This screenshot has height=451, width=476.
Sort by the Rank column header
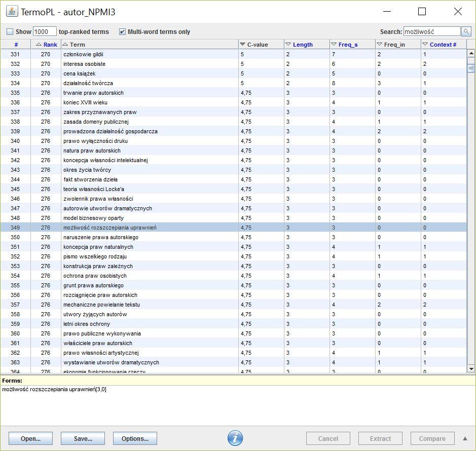[46, 44]
